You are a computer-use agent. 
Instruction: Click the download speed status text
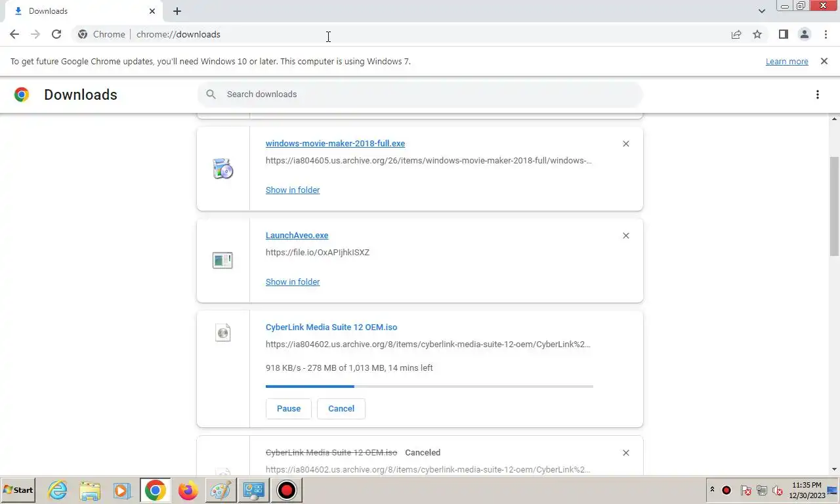(x=349, y=367)
